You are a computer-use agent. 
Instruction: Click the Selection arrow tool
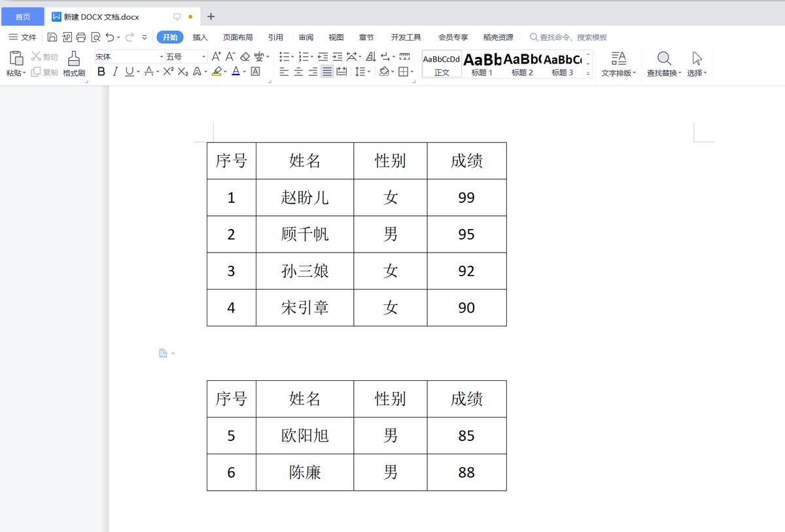point(695,63)
